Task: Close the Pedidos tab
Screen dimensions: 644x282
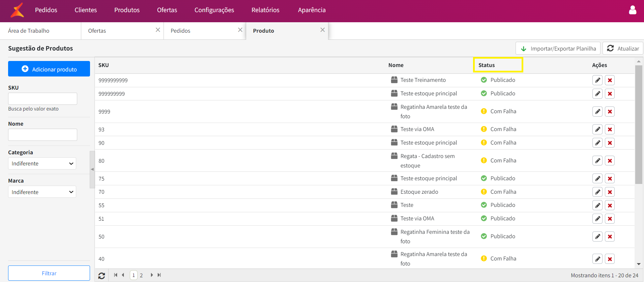Action: (x=240, y=30)
